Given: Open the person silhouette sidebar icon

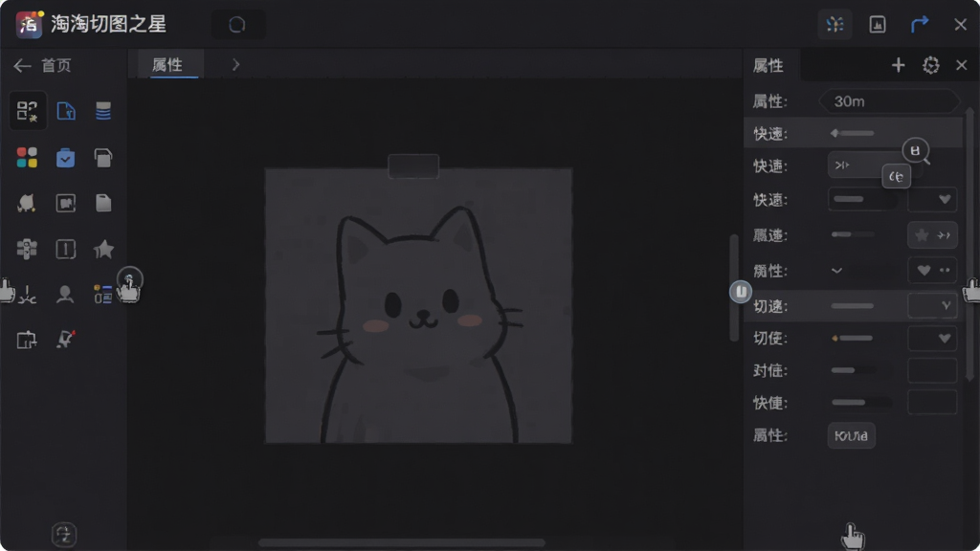Looking at the screenshot, I should pyautogui.click(x=64, y=294).
